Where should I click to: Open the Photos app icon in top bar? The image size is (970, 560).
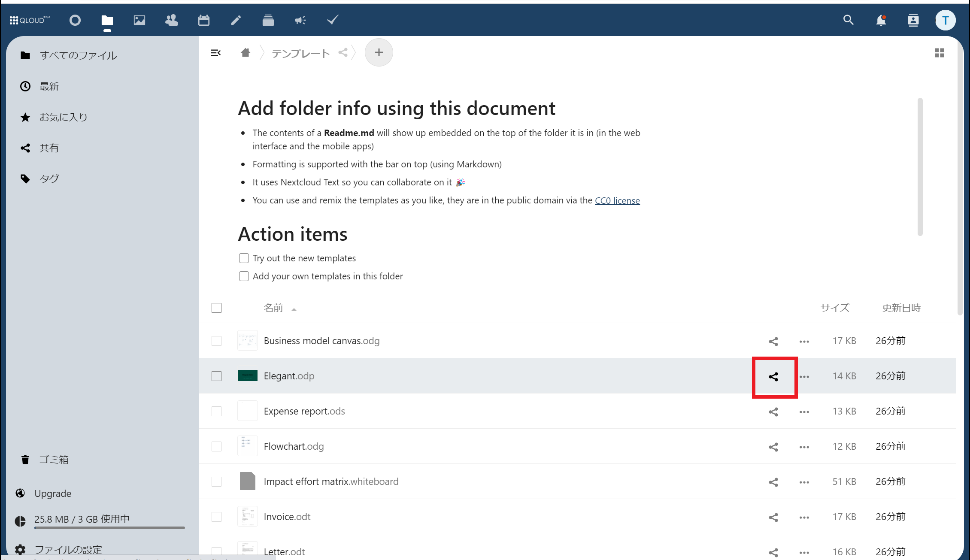[x=139, y=20]
